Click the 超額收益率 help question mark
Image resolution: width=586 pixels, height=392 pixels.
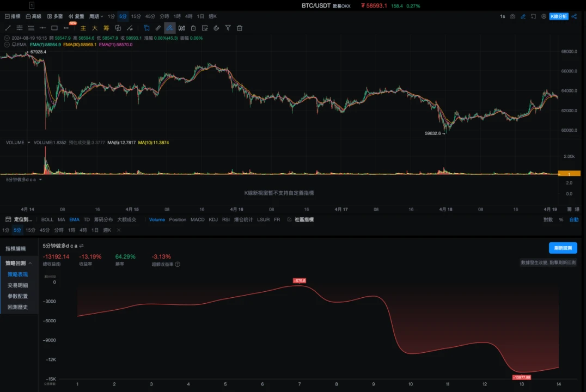[178, 265]
